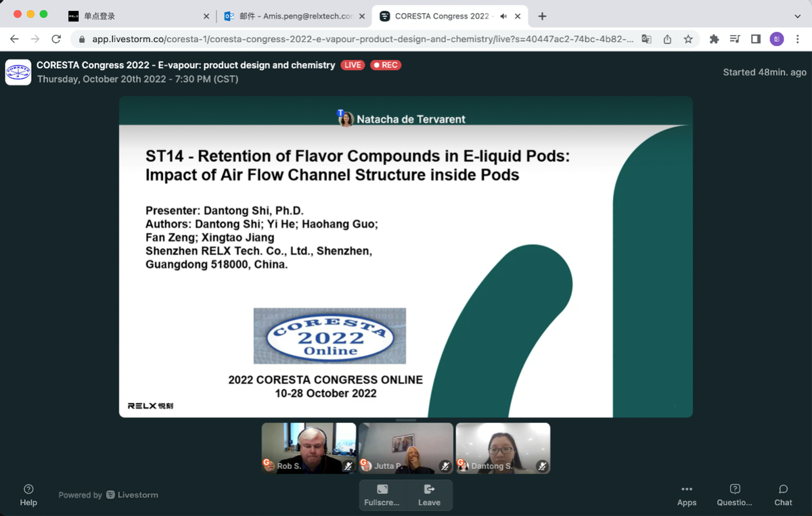Click the address bar URL field
The width and height of the screenshot is (812, 516).
(363, 39)
